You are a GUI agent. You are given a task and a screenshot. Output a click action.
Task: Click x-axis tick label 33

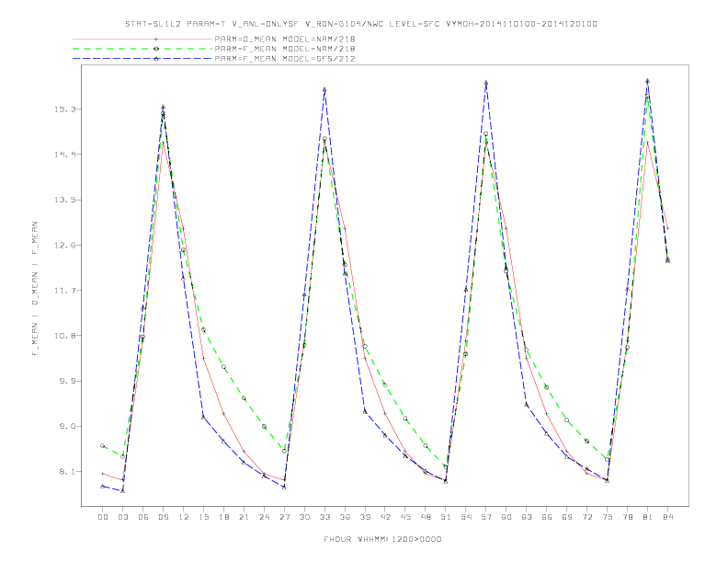(x=324, y=517)
